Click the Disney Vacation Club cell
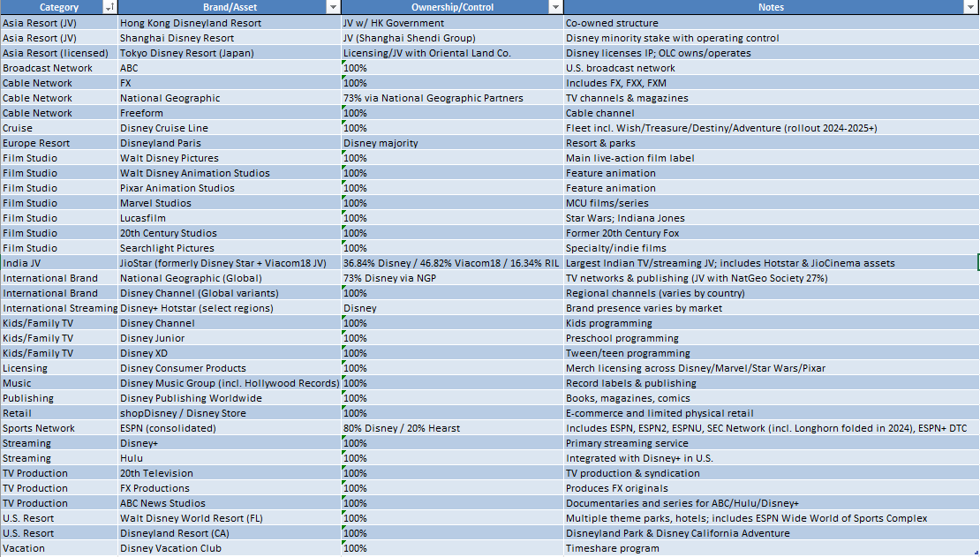 230,548
